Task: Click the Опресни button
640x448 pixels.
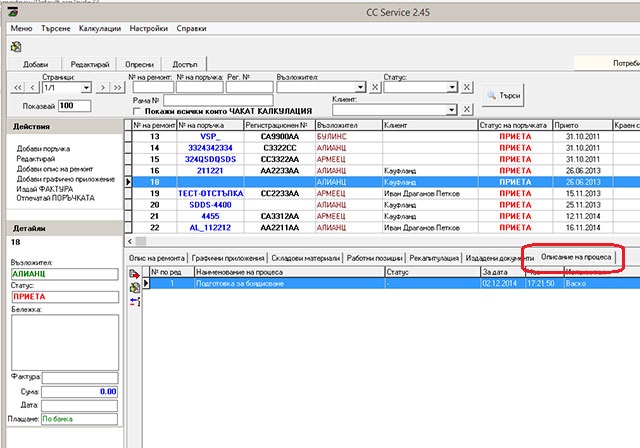Action: pyautogui.click(x=139, y=64)
